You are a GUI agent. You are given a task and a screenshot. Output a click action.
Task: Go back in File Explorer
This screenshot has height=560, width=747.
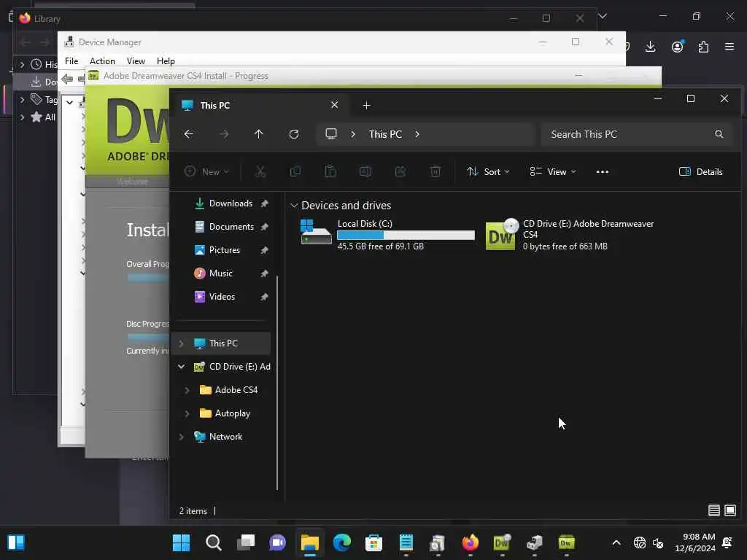189,134
